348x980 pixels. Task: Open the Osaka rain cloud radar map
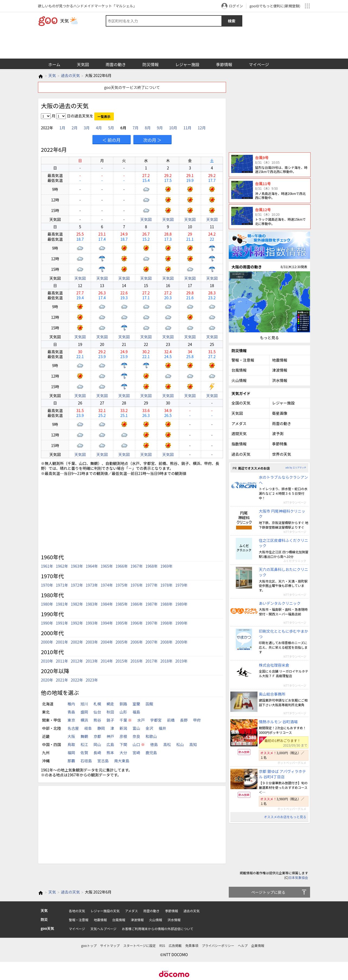tap(269, 302)
